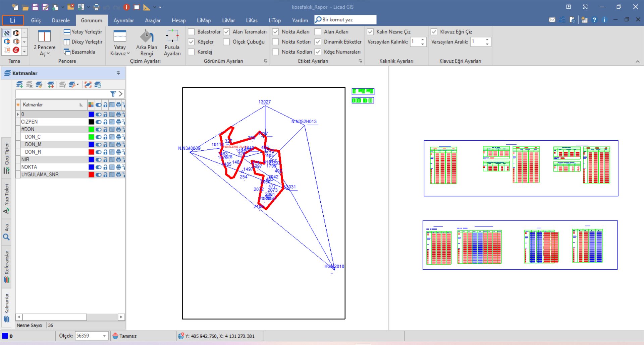Screen dimensions: 644x345
Task: Click the red info circle icon
Action: point(126,7)
